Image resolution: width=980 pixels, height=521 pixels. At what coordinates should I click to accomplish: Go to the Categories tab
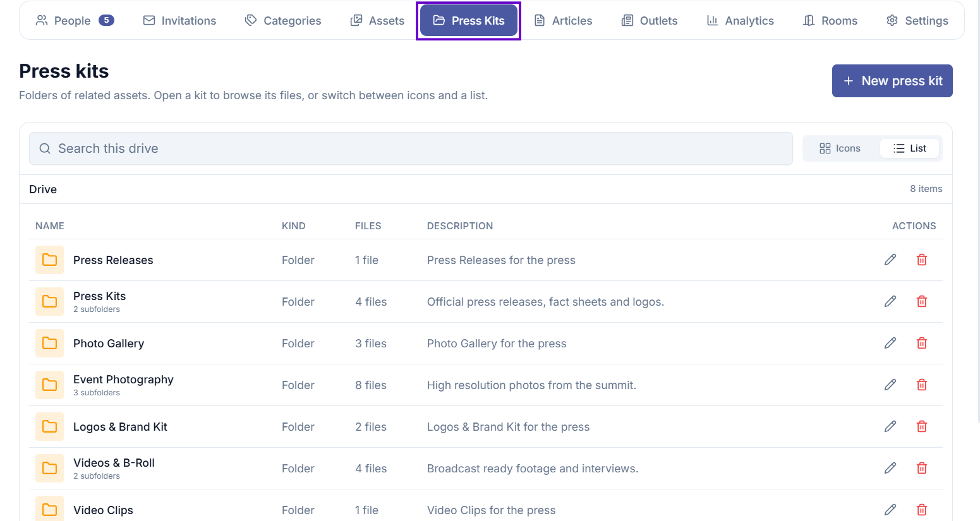click(x=283, y=20)
